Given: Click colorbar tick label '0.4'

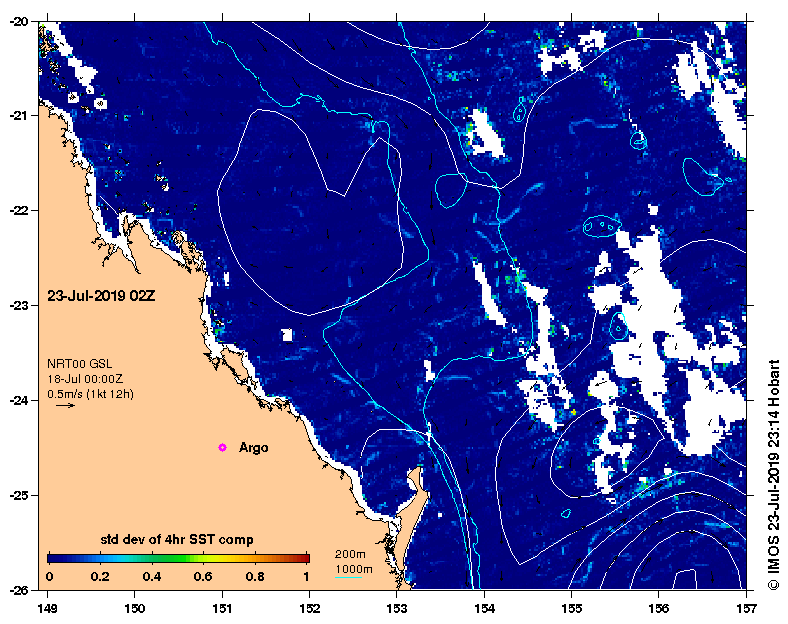Looking at the screenshot, I should point(152,576).
